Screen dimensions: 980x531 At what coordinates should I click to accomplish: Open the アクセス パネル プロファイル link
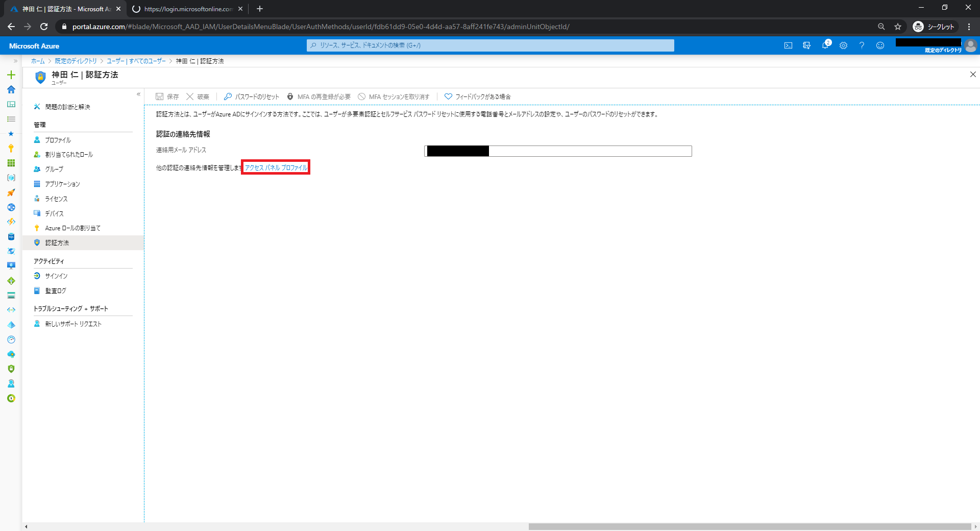276,167
